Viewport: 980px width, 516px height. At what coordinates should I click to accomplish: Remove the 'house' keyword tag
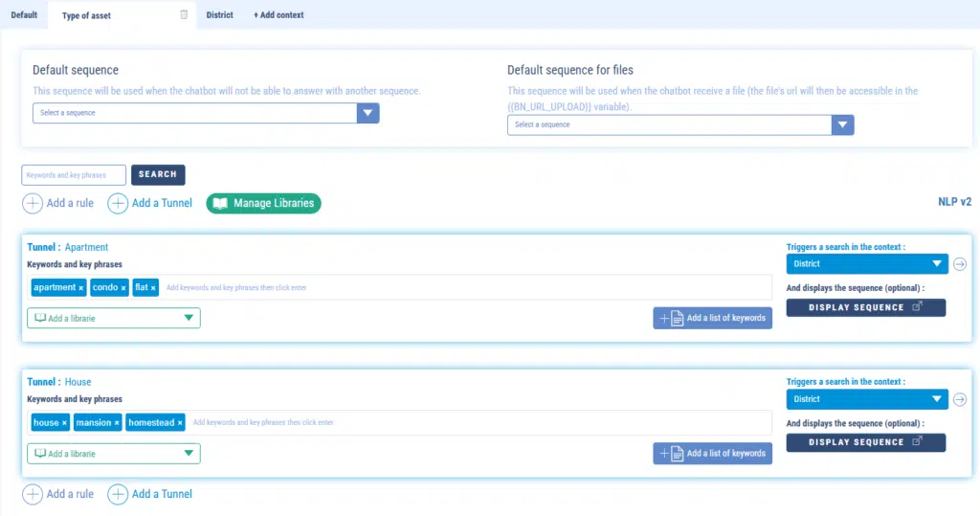[x=64, y=423]
